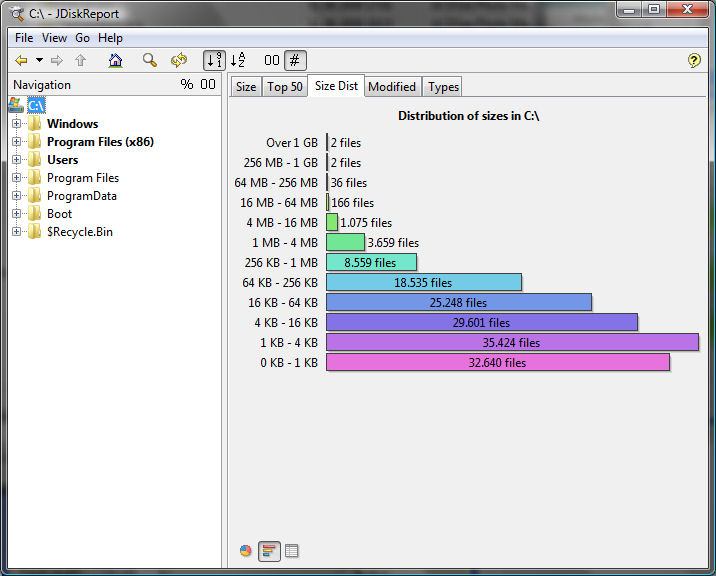This screenshot has width=716, height=576.
Task: Click the Forward arrow toolbar icon
Action: coord(57,60)
